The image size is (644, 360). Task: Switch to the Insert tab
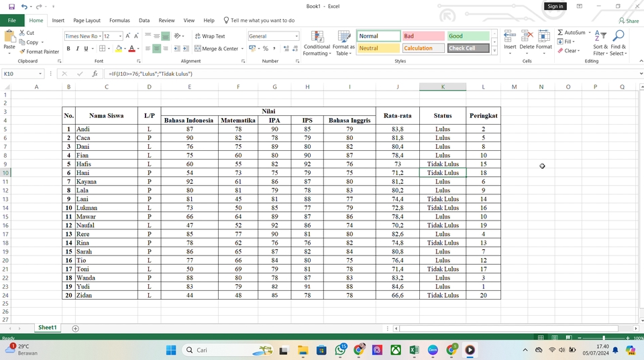pyautogui.click(x=58, y=21)
